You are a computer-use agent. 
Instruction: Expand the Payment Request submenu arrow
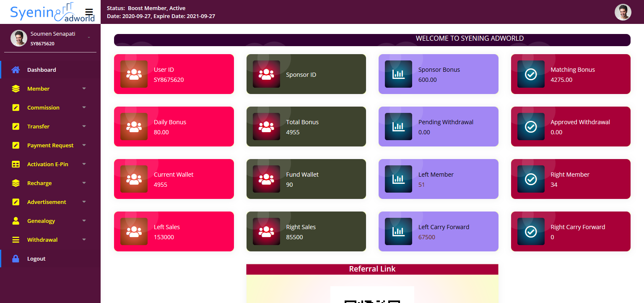[x=84, y=145]
